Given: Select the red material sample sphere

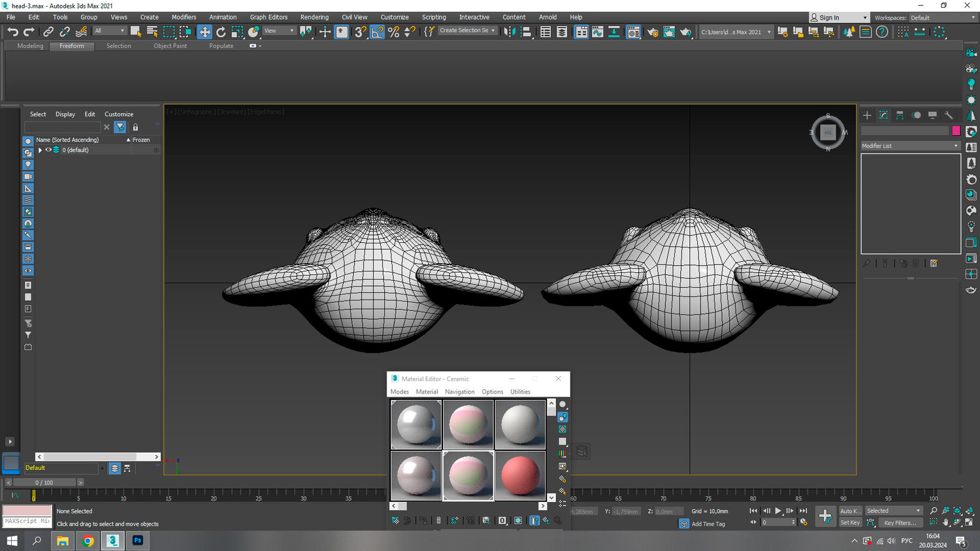Looking at the screenshot, I should [520, 476].
